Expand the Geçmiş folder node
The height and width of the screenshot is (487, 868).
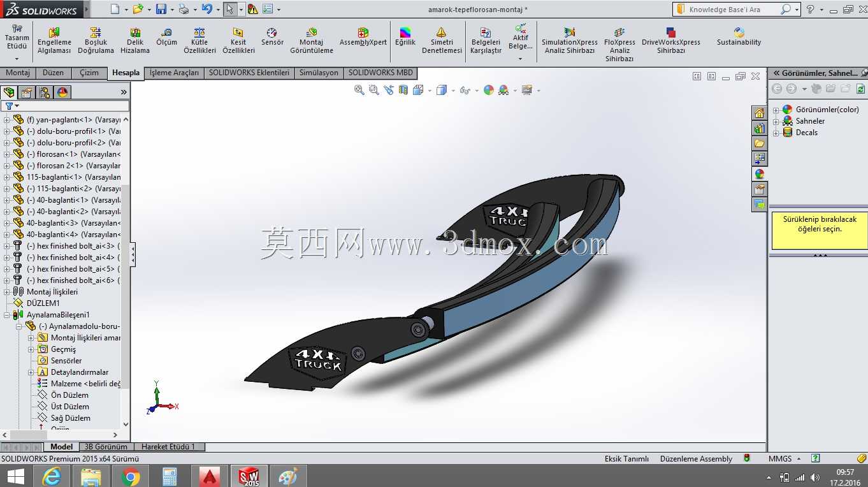click(x=31, y=349)
